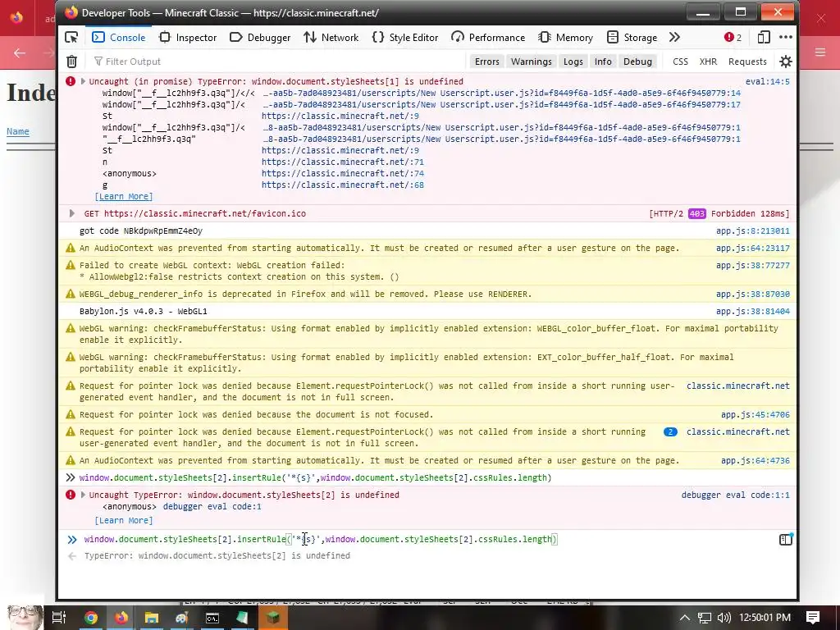Click the 'Babylon.js v4.0.3 - WebGL1' log line
The height and width of the screenshot is (630, 840).
143,311
